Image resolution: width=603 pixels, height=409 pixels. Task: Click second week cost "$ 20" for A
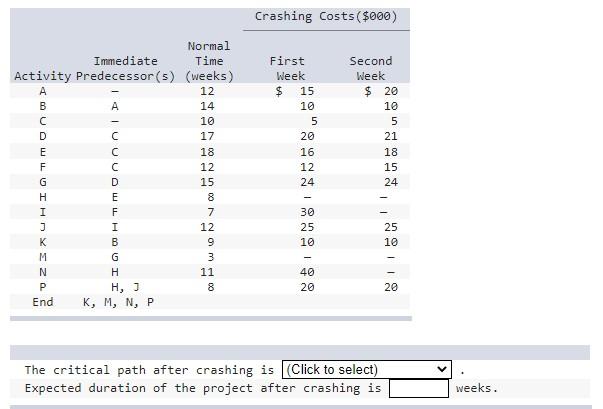(381, 91)
